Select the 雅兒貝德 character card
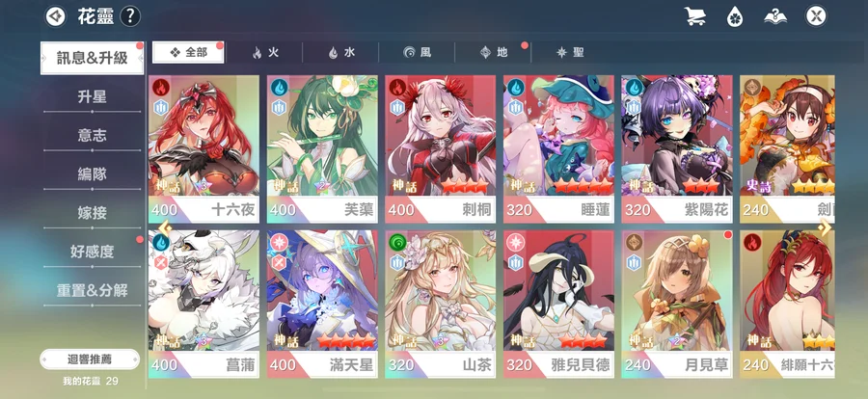Viewport: 868px width, 399px height. (558, 304)
